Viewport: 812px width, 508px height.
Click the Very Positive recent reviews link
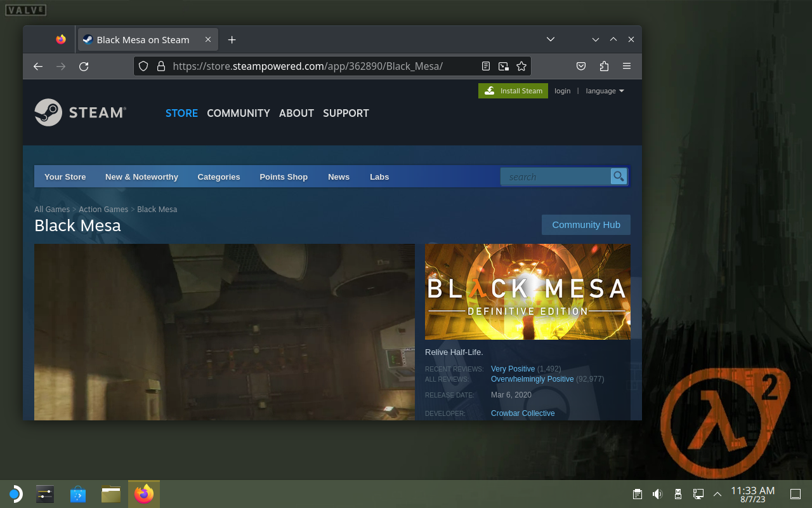(x=513, y=369)
